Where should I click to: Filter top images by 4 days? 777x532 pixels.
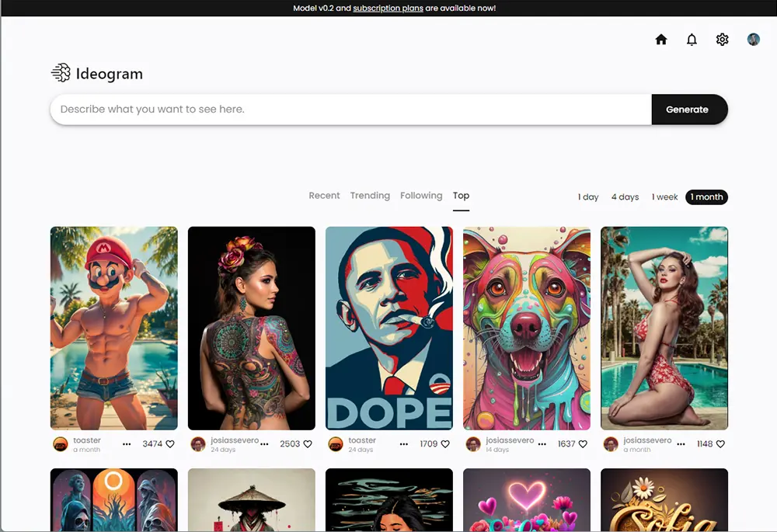[625, 197]
